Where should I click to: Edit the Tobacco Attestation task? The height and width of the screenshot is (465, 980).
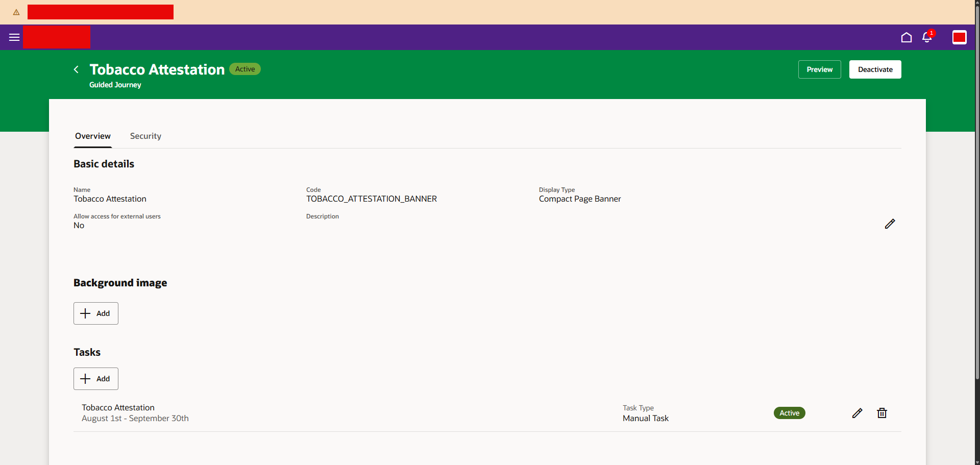tap(857, 413)
